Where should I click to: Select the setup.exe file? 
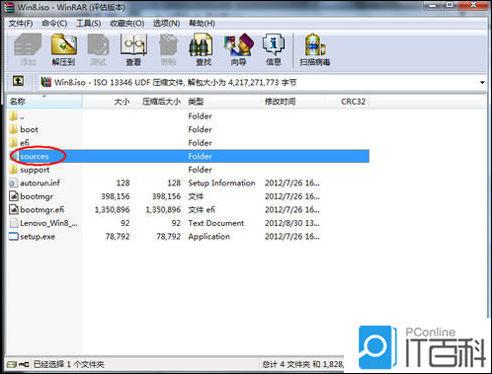click(x=37, y=237)
